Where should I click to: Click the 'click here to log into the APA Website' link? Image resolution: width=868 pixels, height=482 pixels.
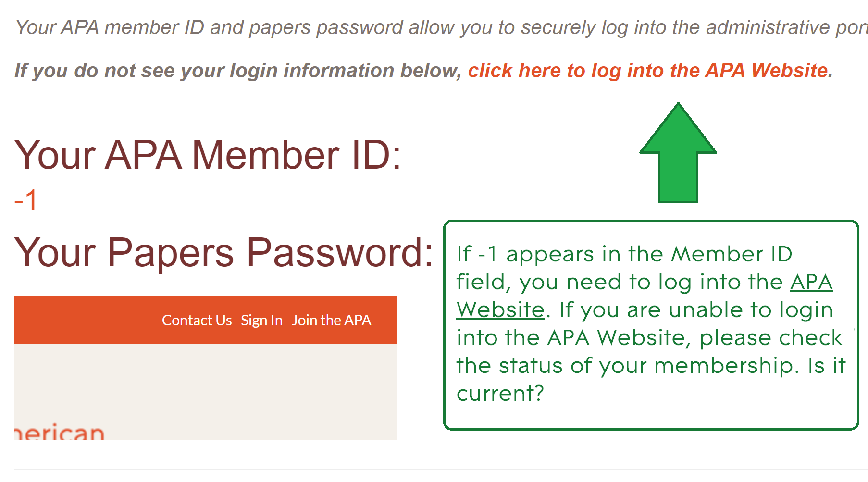pos(650,71)
